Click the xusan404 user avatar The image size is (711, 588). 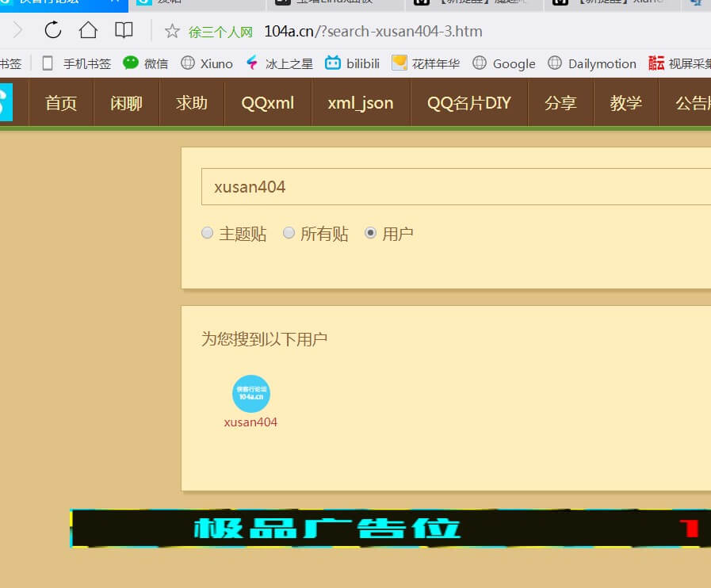[251, 394]
